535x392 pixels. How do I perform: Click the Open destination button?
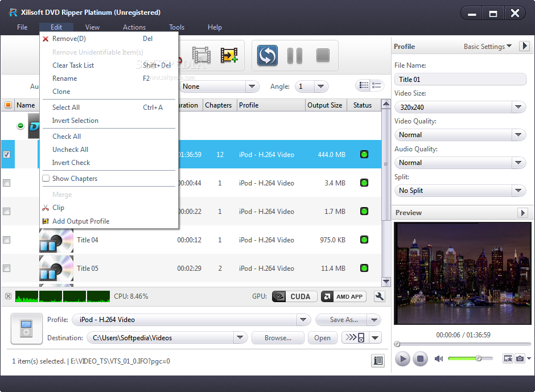322,338
